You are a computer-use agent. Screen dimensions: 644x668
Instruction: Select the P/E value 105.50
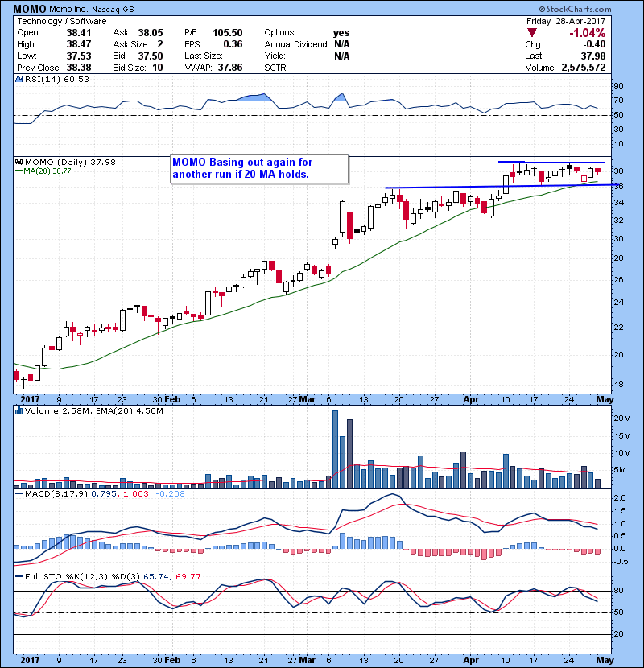[228, 33]
